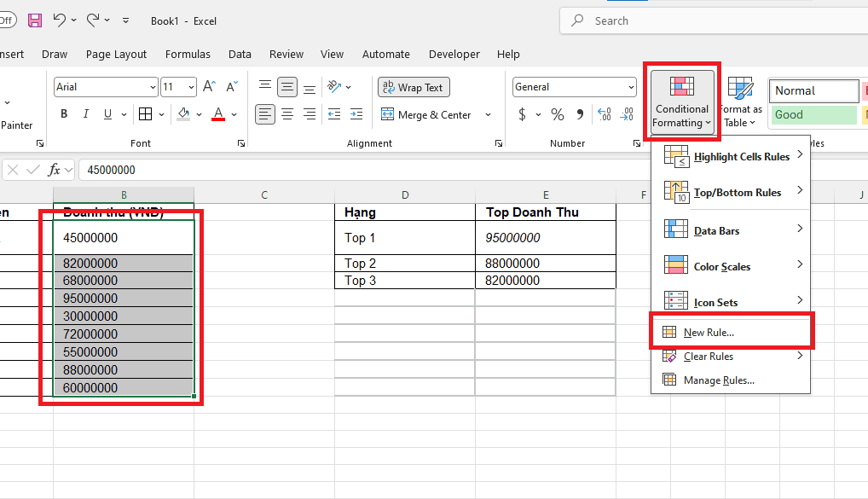Screen dimensions: 868x499
Task: Increase decimal places
Action: pyautogui.click(x=605, y=114)
